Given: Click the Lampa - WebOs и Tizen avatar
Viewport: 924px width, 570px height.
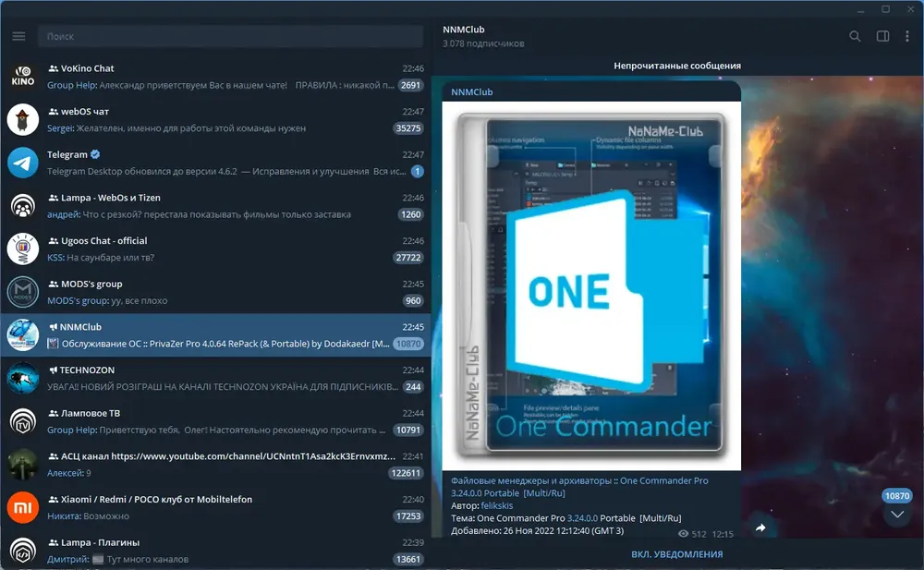Looking at the screenshot, I should pos(22,205).
